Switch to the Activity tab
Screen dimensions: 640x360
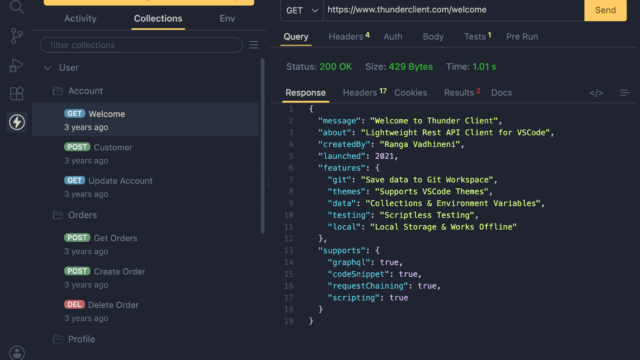[80, 19]
